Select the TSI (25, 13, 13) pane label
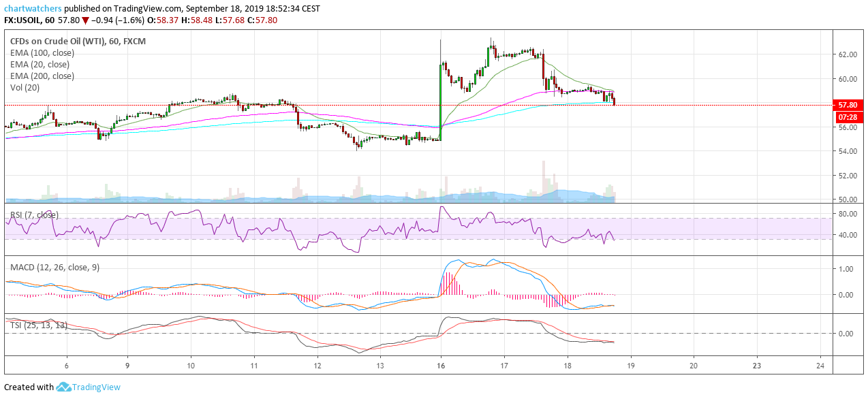 pos(39,325)
